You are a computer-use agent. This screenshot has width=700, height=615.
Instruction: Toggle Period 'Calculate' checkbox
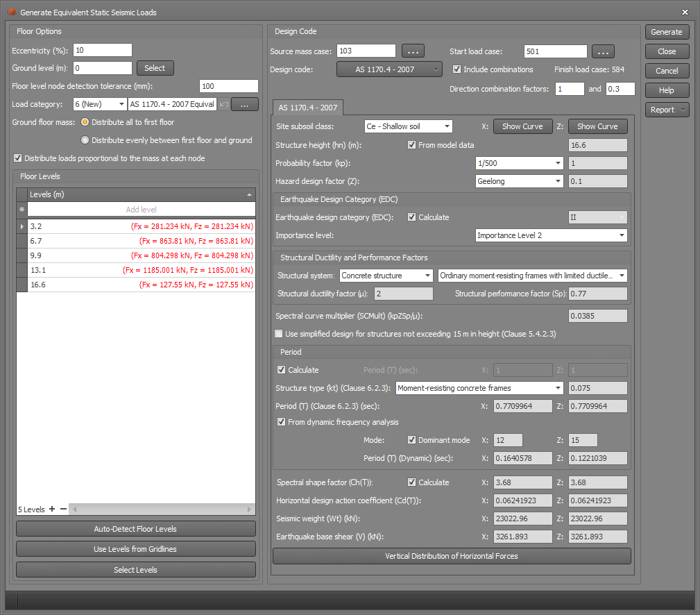pyautogui.click(x=281, y=370)
